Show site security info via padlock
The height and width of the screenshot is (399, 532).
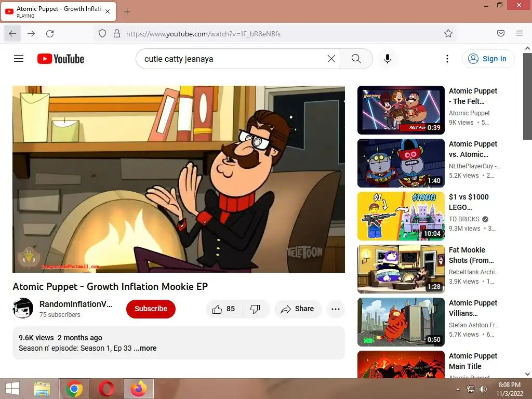(x=117, y=34)
